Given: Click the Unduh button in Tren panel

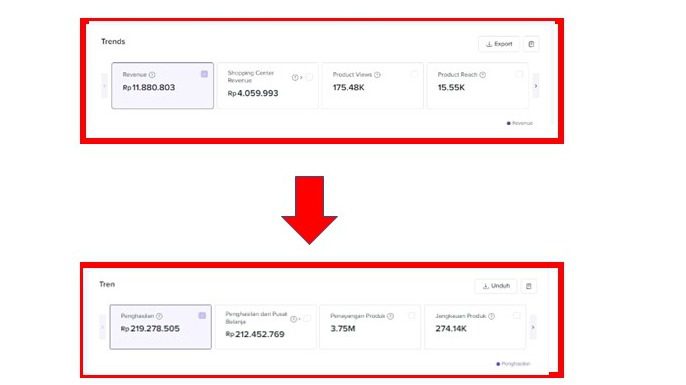Looking at the screenshot, I should point(496,286).
